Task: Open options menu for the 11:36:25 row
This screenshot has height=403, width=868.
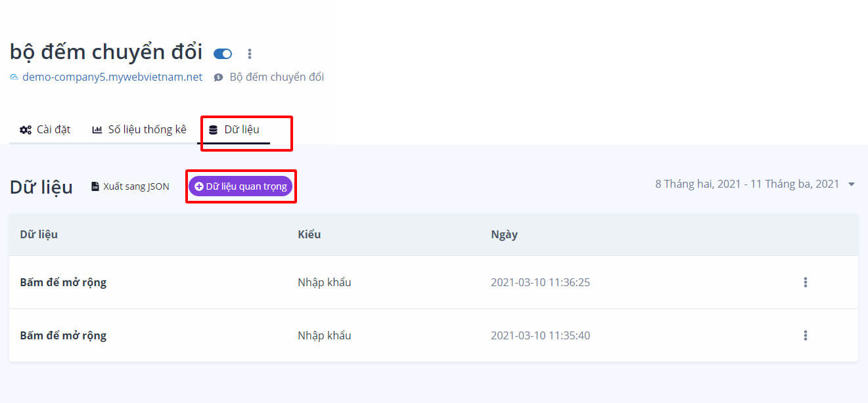Action: point(805,282)
